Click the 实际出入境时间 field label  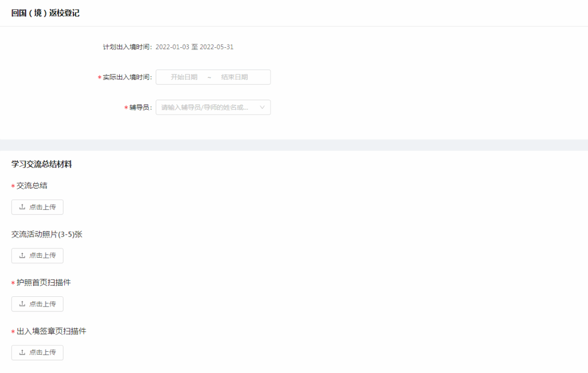pyautogui.click(x=127, y=77)
